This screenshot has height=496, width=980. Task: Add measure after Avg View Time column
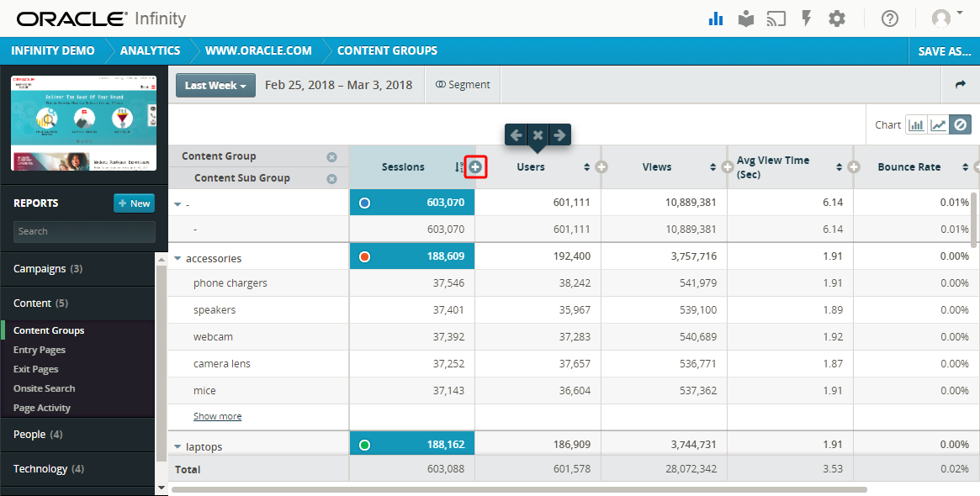coord(854,166)
